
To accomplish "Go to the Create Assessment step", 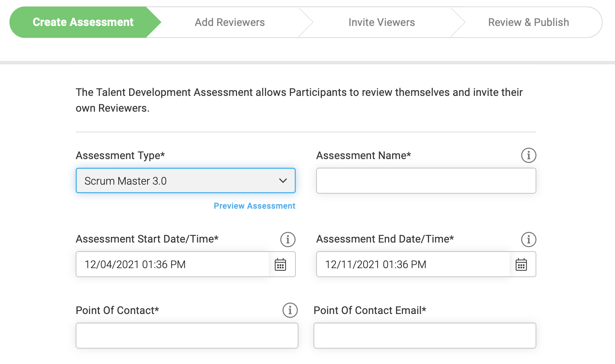I will (83, 22).
